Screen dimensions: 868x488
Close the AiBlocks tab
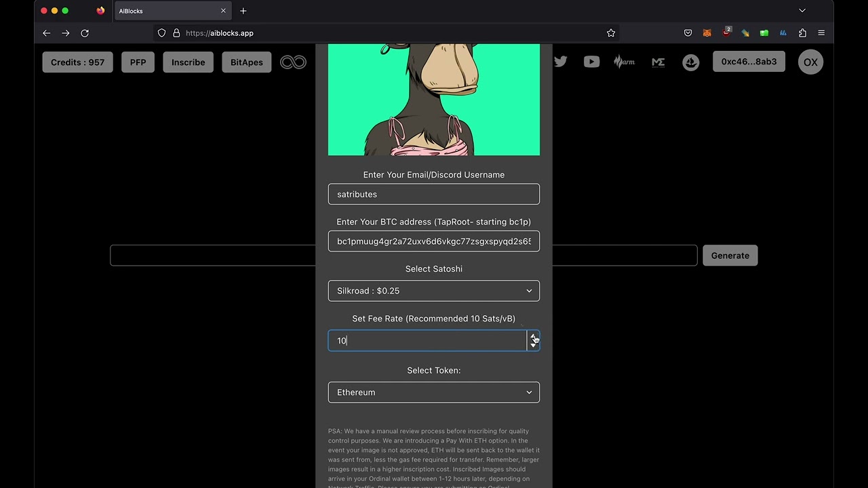tap(223, 11)
